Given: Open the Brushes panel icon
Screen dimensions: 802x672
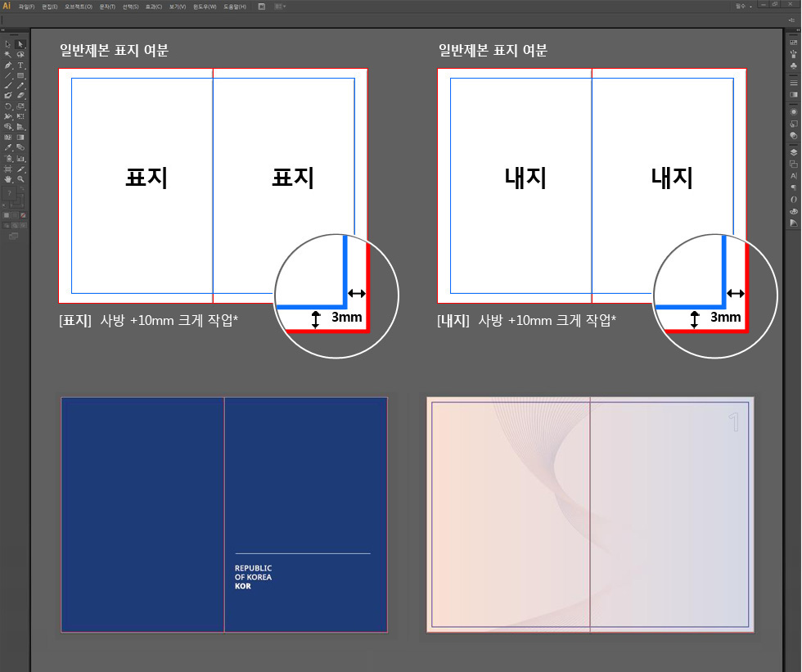Looking at the screenshot, I should coord(794,54).
